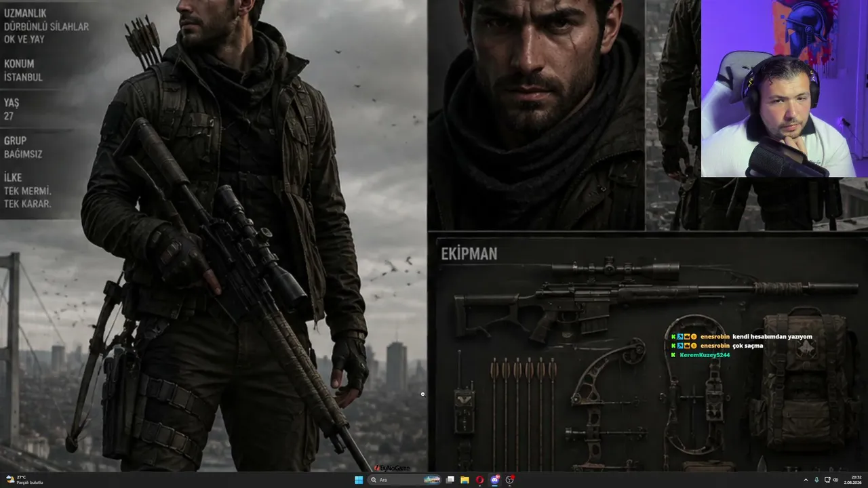Screen dimensions: 868x488
Task: Click the 'DÜRBÜNLÜ SİLAHLAR' text
Action: pos(46,26)
